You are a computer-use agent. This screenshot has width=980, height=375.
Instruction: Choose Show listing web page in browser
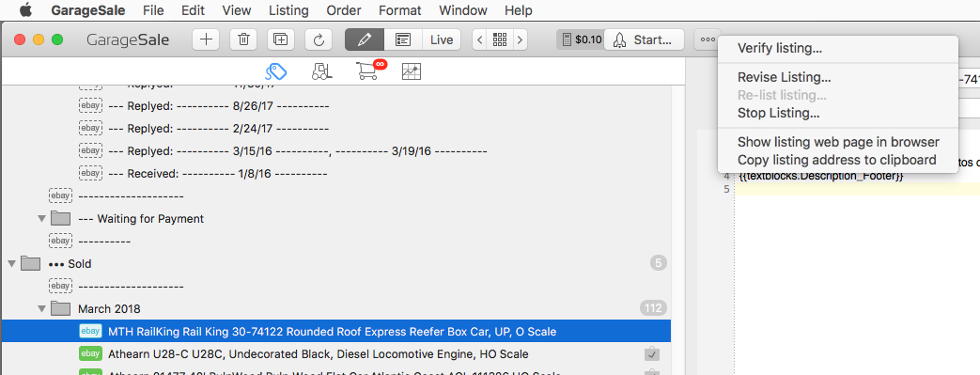point(837,142)
